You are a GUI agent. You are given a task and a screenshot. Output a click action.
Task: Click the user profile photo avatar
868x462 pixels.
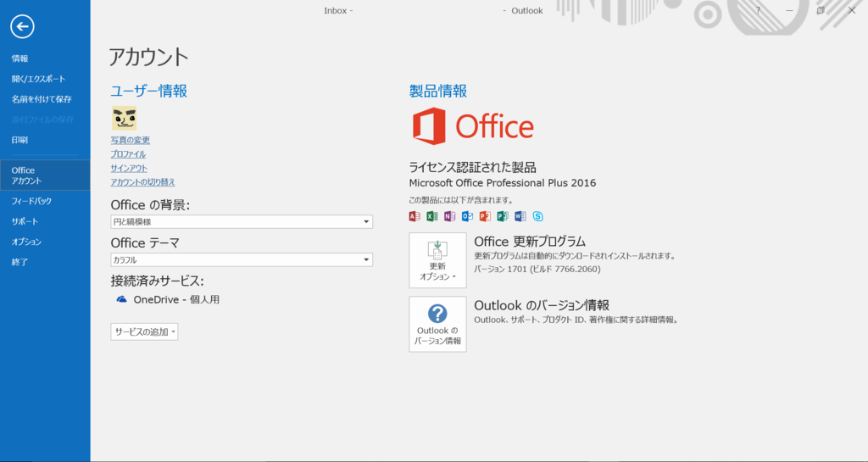click(x=124, y=118)
